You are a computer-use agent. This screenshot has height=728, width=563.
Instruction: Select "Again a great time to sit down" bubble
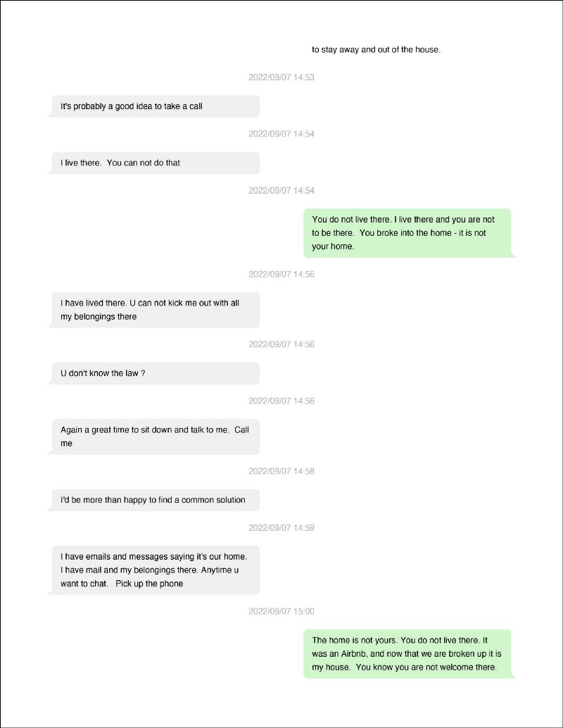pyautogui.click(x=155, y=437)
